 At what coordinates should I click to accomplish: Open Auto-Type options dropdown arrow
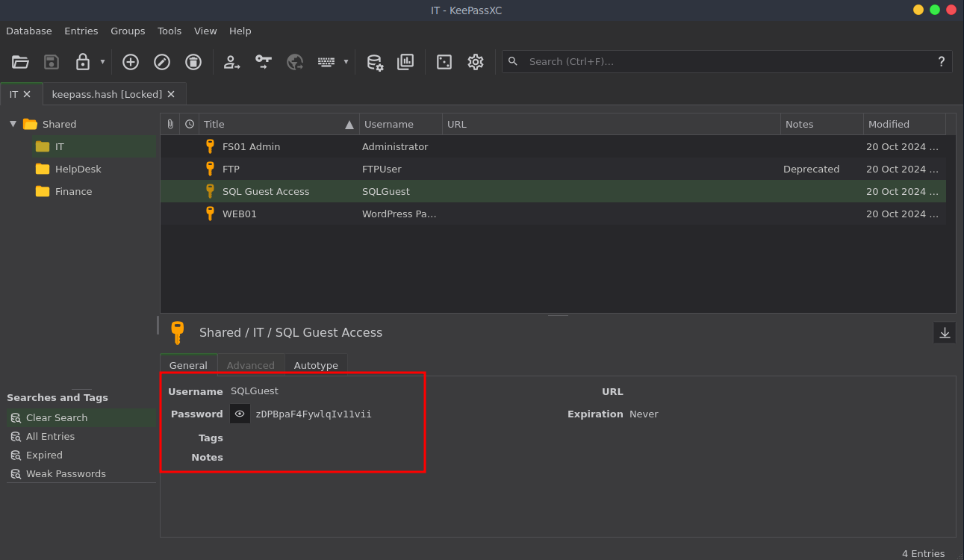346,62
